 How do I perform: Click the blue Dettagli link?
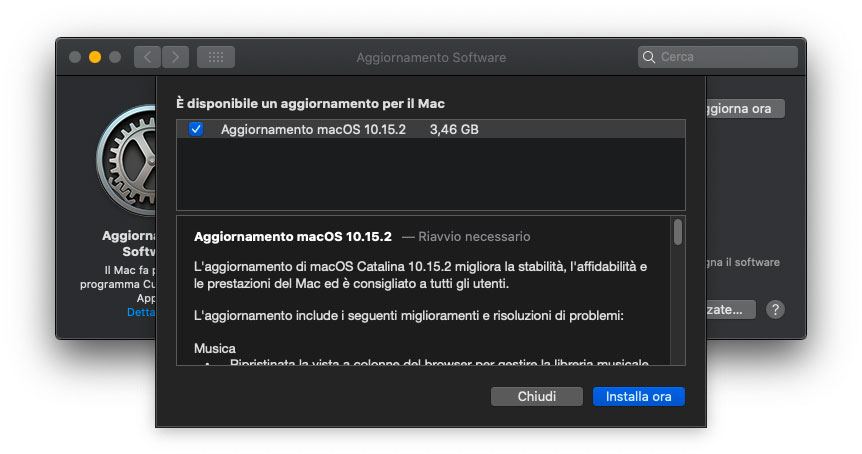point(141,312)
